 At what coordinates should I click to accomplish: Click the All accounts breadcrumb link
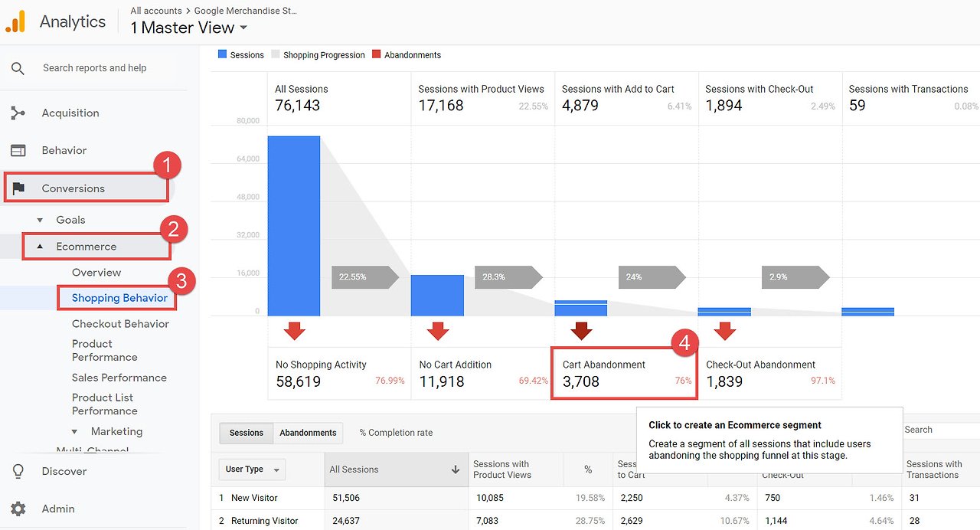(156, 11)
